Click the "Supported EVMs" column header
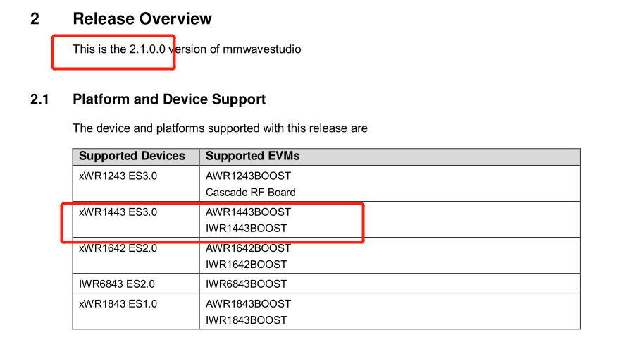 (x=252, y=157)
